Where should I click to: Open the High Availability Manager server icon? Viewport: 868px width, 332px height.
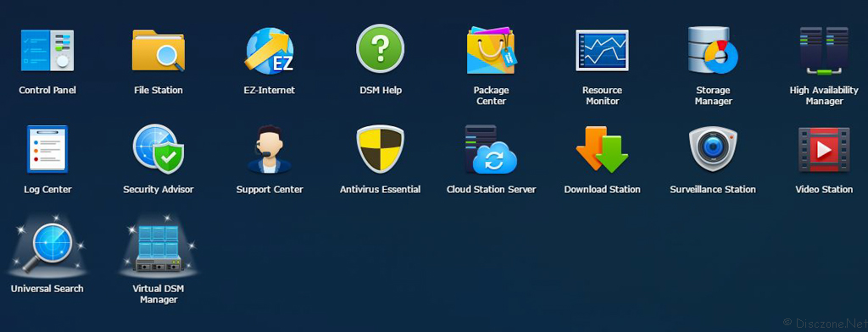(x=824, y=51)
